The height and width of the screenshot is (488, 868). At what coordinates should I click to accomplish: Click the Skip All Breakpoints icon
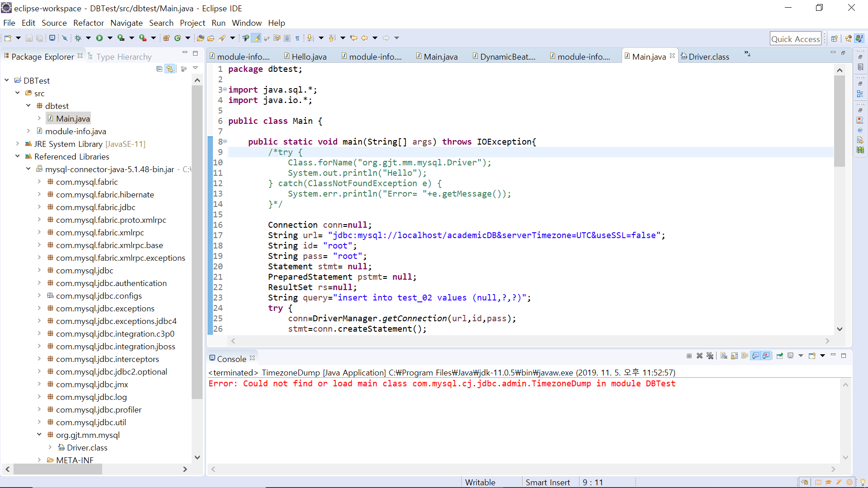pyautogui.click(x=65, y=38)
